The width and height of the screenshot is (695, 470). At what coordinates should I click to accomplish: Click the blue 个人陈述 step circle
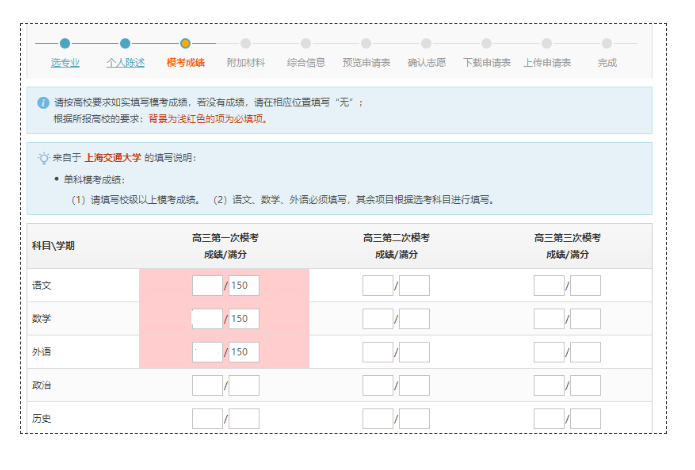(125, 43)
